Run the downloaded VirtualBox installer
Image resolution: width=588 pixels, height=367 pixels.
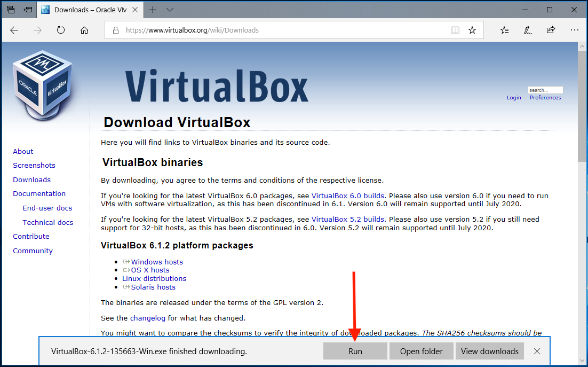(x=355, y=351)
